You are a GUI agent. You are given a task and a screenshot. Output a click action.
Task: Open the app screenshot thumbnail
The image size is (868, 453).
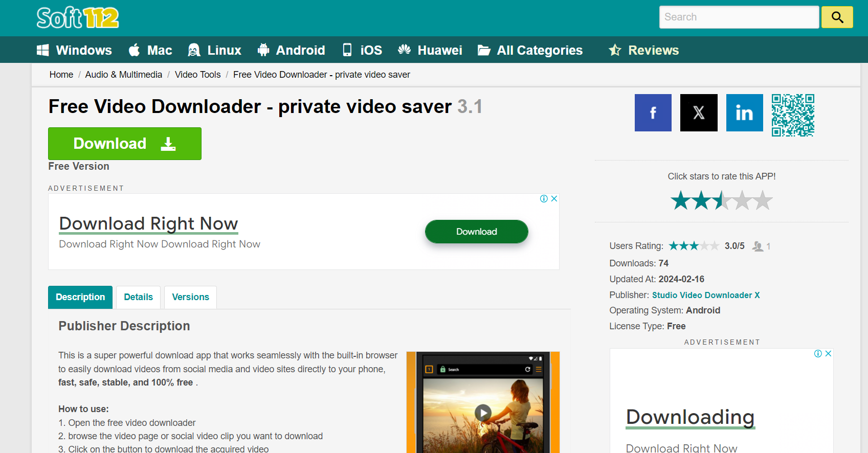point(483,402)
